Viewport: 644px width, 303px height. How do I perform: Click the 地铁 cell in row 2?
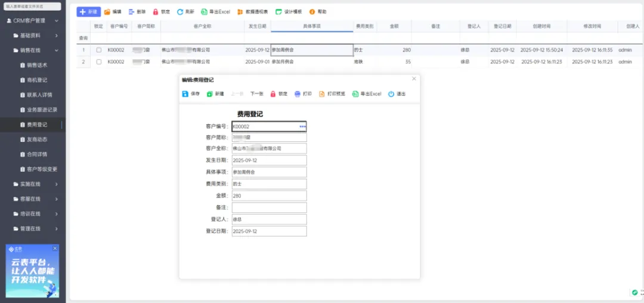point(365,62)
